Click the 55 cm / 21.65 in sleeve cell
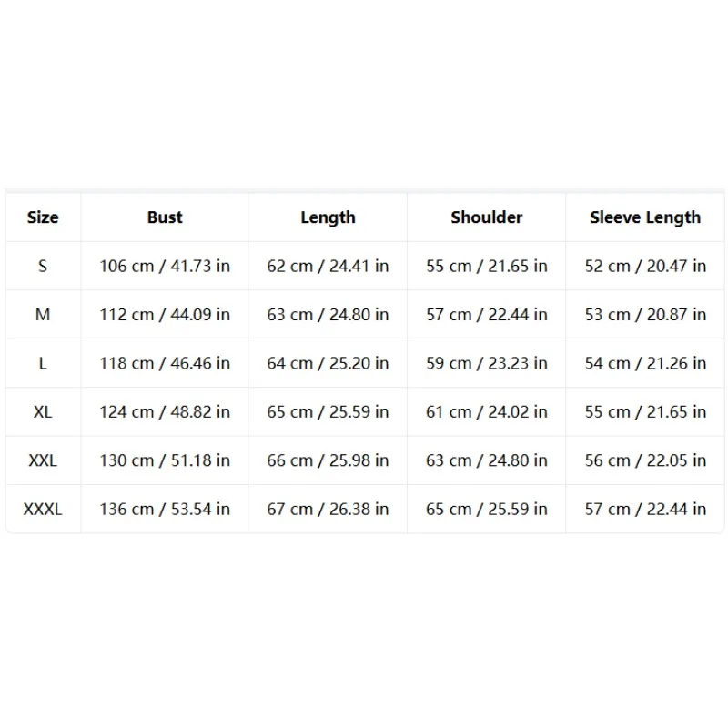 pyautogui.click(x=645, y=412)
